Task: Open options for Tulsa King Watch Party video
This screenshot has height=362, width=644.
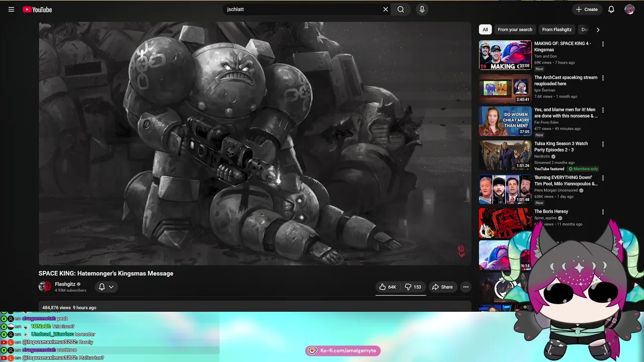Action: pyautogui.click(x=603, y=144)
